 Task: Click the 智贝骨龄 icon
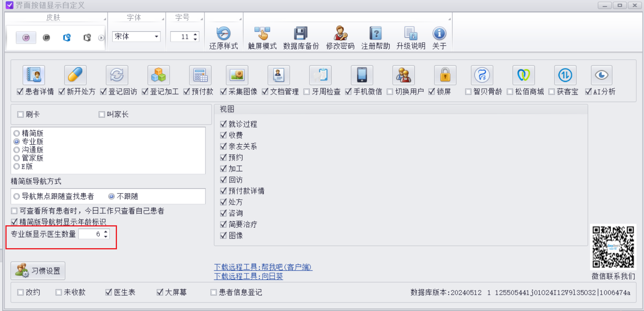pyautogui.click(x=482, y=75)
